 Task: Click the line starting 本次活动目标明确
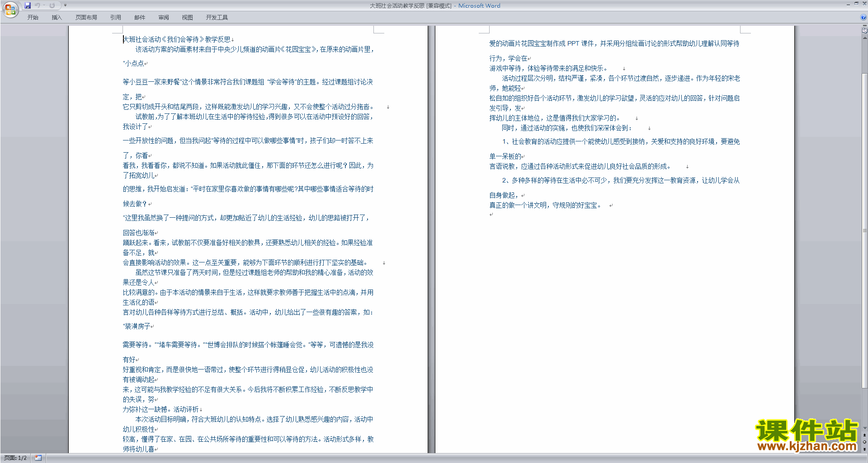(x=255, y=420)
